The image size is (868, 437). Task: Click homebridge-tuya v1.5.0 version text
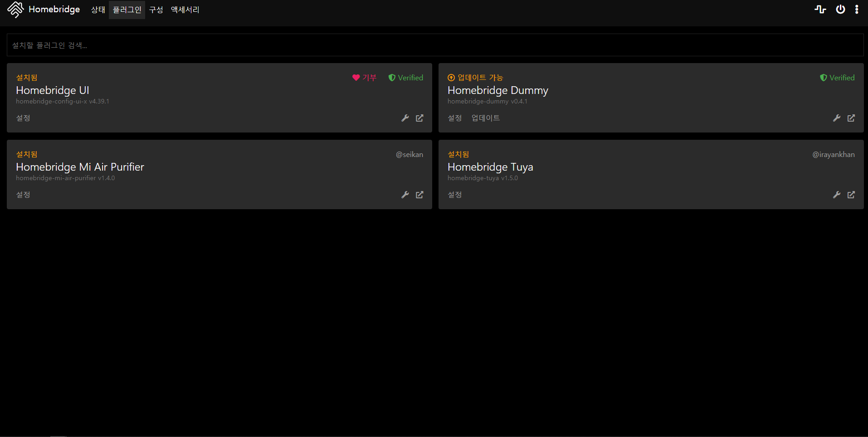click(x=483, y=178)
